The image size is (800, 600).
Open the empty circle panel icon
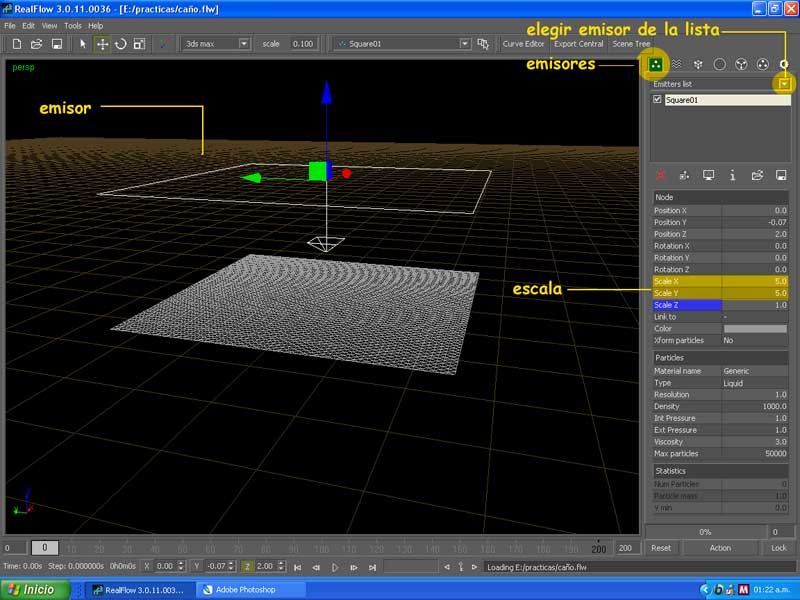pos(719,64)
